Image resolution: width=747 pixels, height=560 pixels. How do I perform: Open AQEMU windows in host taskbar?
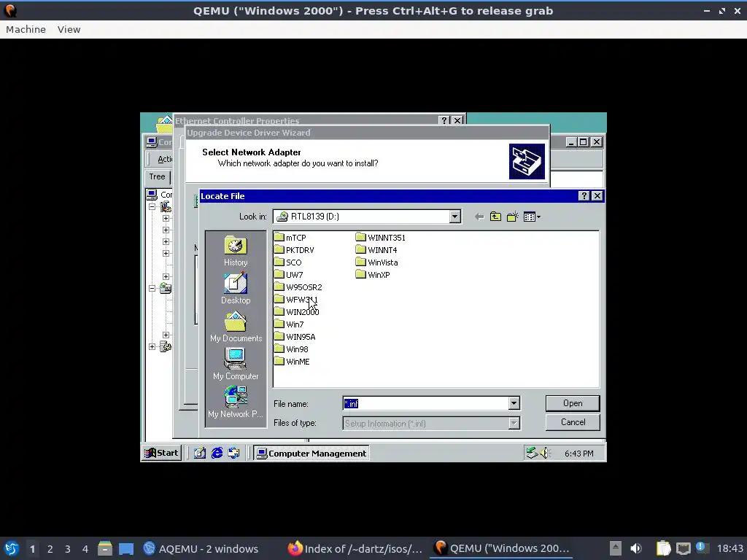(201, 549)
